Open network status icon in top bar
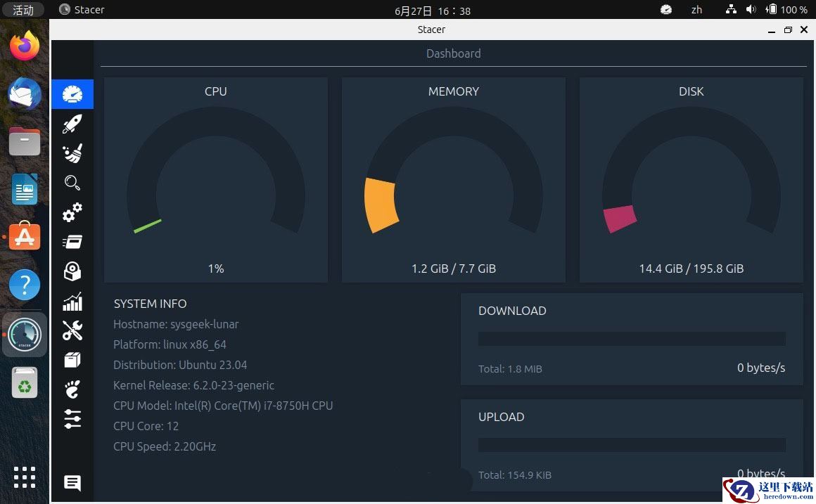This screenshot has height=504, width=816. point(731,9)
